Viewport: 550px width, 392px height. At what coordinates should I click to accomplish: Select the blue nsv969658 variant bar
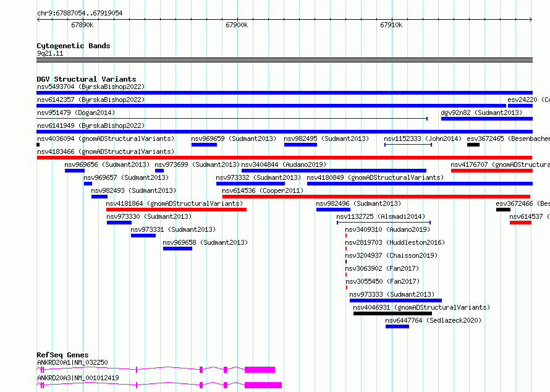tap(177, 249)
